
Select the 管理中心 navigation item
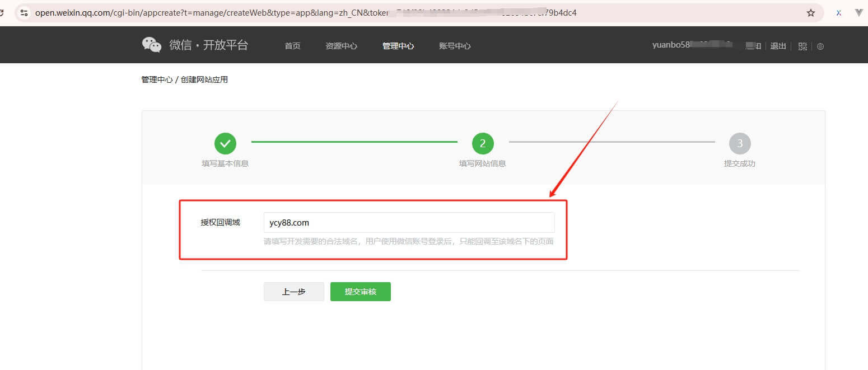(398, 46)
